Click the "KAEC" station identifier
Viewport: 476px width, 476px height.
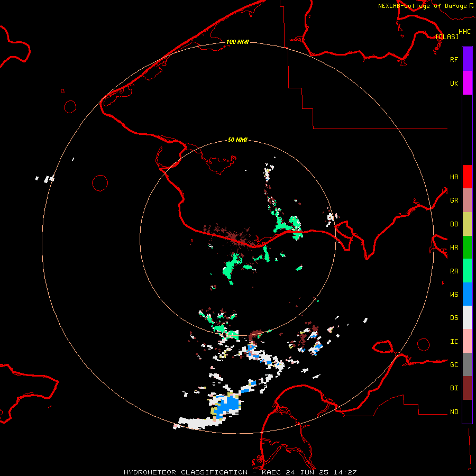pos(272,472)
